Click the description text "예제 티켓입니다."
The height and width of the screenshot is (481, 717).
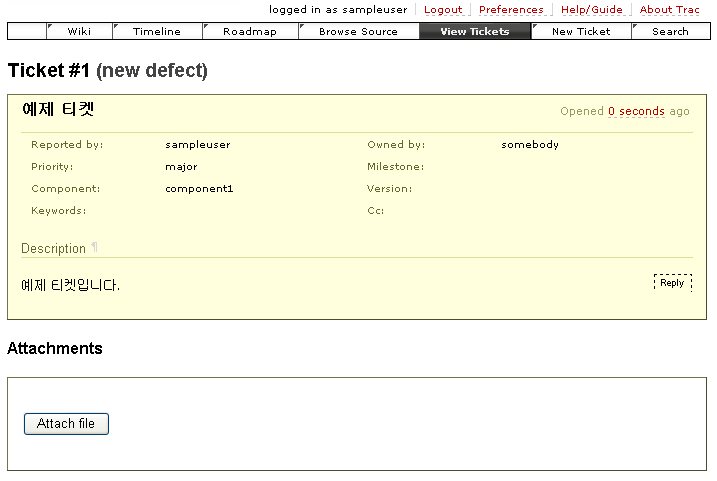pos(70,286)
